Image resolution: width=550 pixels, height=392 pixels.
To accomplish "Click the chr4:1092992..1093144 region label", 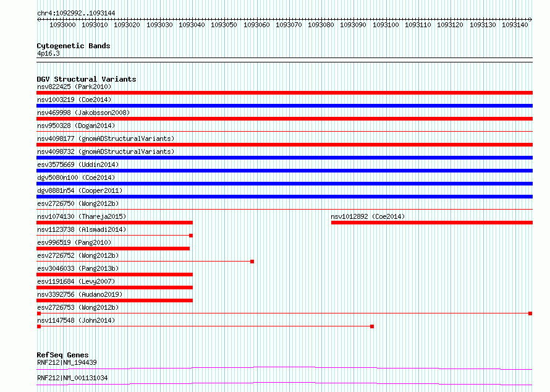I will click(x=76, y=13).
